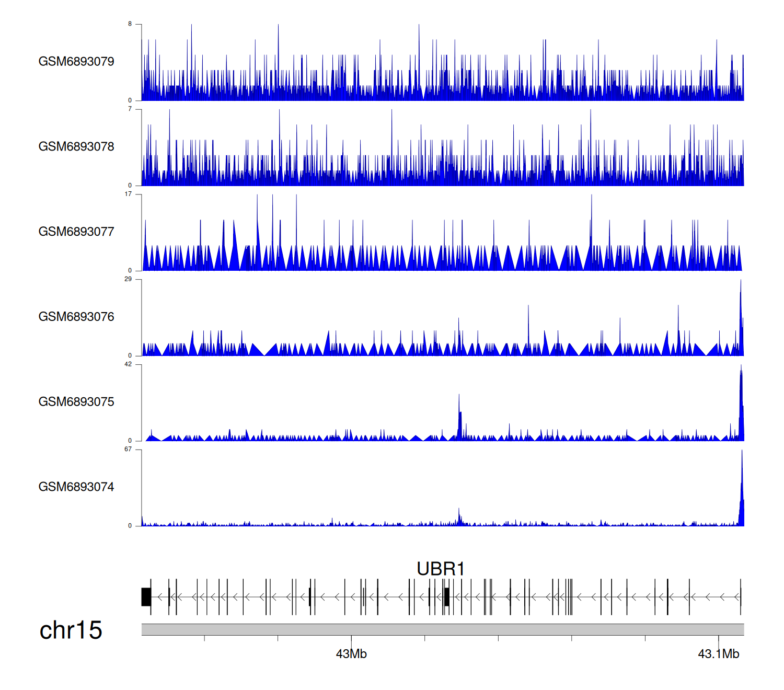Click the UBR1 gene name
Image resolution: width=784 pixels, height=690 pixels.
click(x=441, y=569)
